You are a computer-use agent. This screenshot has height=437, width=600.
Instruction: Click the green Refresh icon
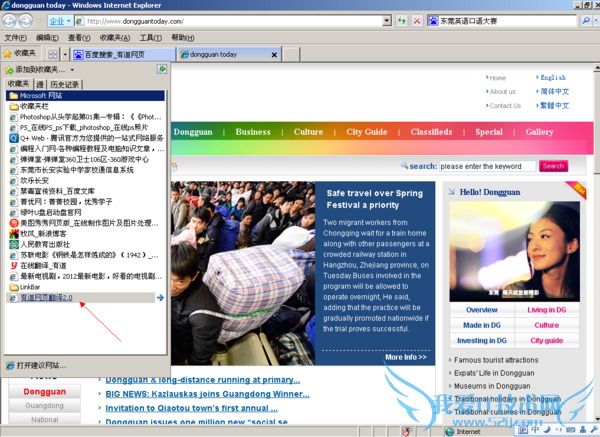pos(401,21)
